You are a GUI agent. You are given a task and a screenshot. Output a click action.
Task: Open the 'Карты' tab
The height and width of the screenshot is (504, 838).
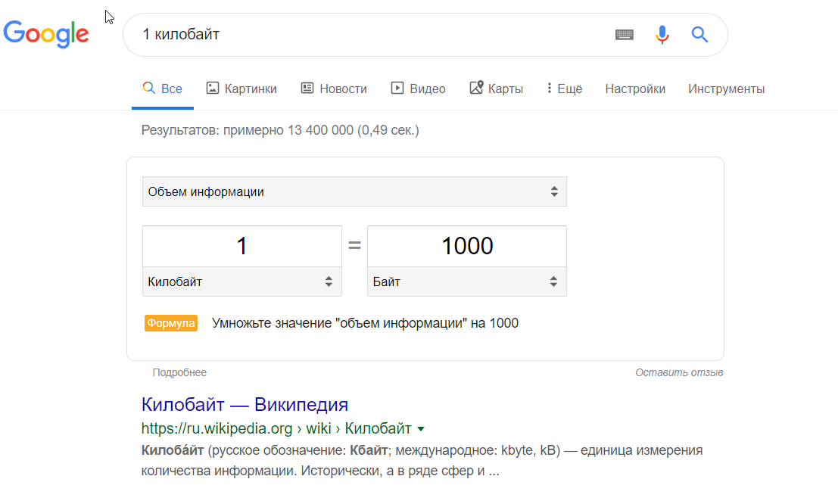tap(497, 89)
